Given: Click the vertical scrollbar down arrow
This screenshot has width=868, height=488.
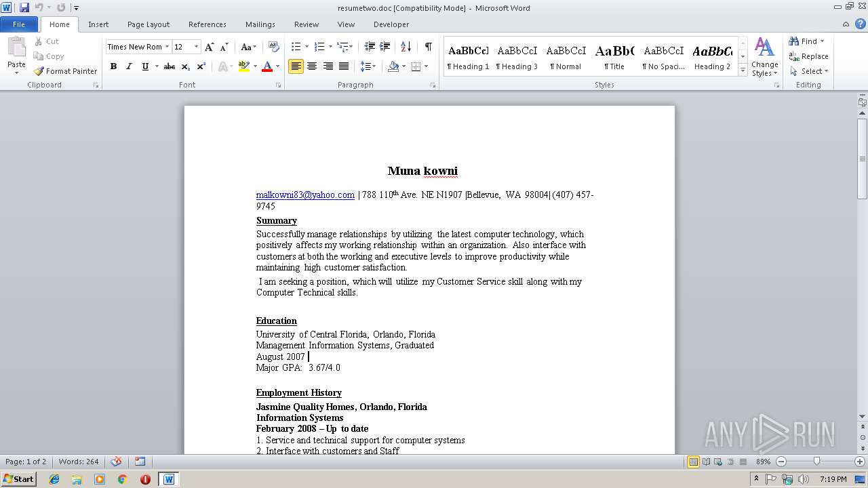Looking at the screenshot, I should (x=862, y=417).
